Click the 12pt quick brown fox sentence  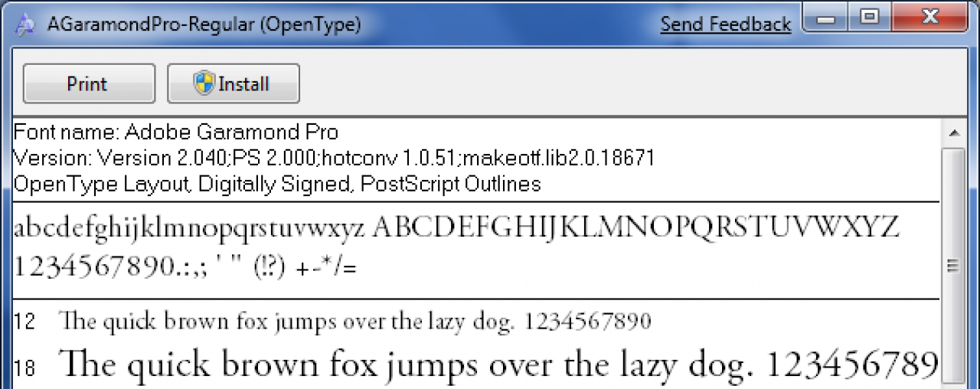[x=355, y=322]
